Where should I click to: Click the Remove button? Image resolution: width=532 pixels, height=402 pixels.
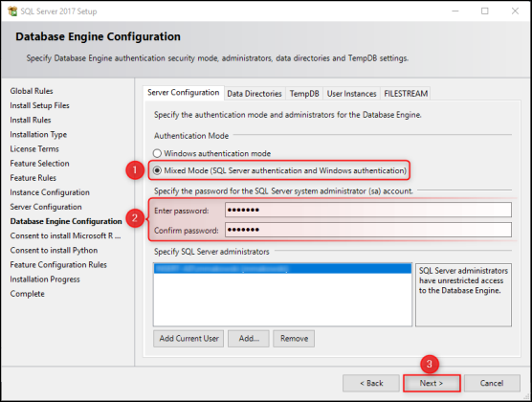pos(294,339)
